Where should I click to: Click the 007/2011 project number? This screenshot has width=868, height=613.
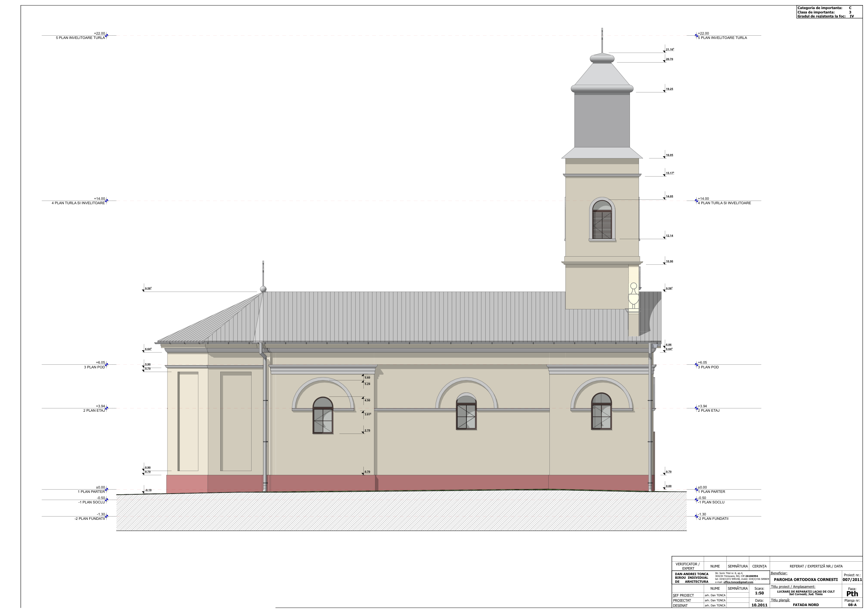[852, 580]
